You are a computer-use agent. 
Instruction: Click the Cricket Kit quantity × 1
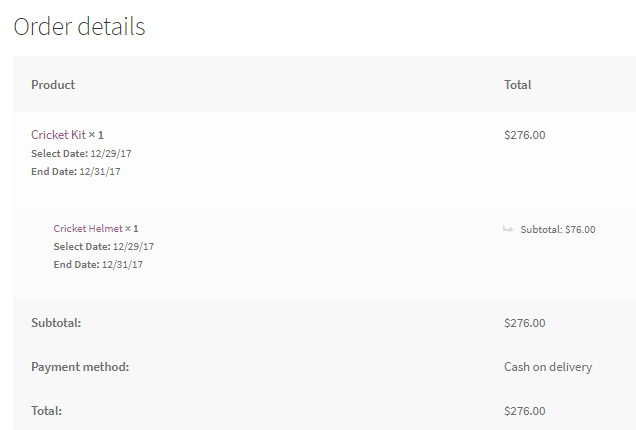click(x=96, y=135)
